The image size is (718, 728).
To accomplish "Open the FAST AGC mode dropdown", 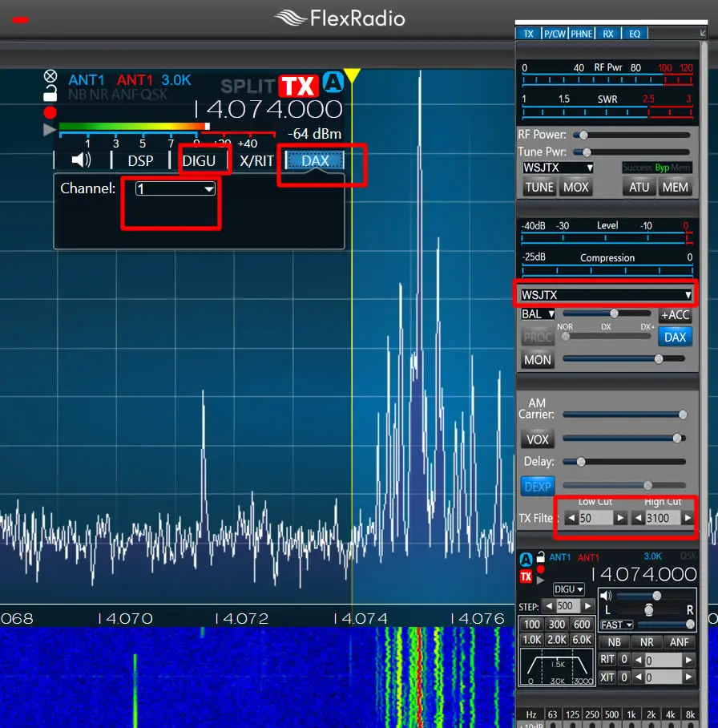I will pos(617,625).
